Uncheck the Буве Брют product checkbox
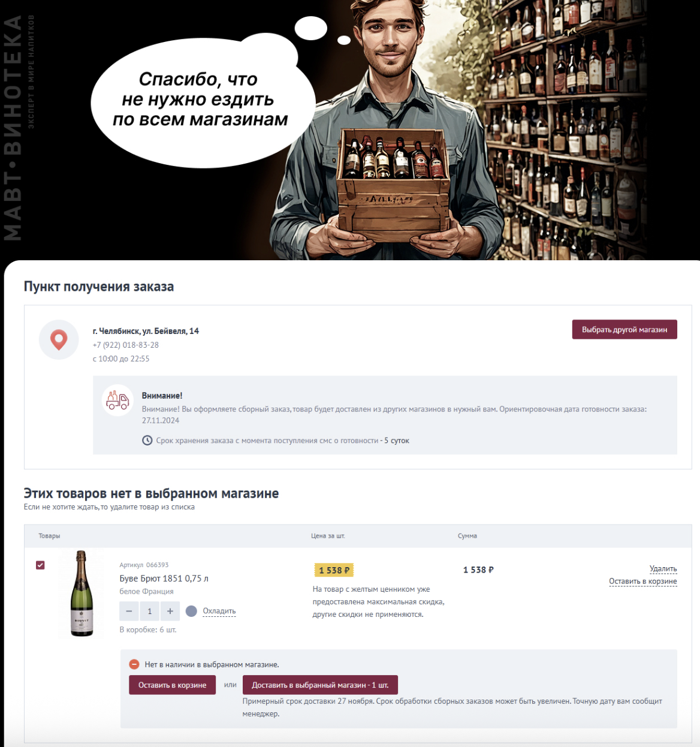Viewport: 700px width, 747px height. (x=40, y=565)
